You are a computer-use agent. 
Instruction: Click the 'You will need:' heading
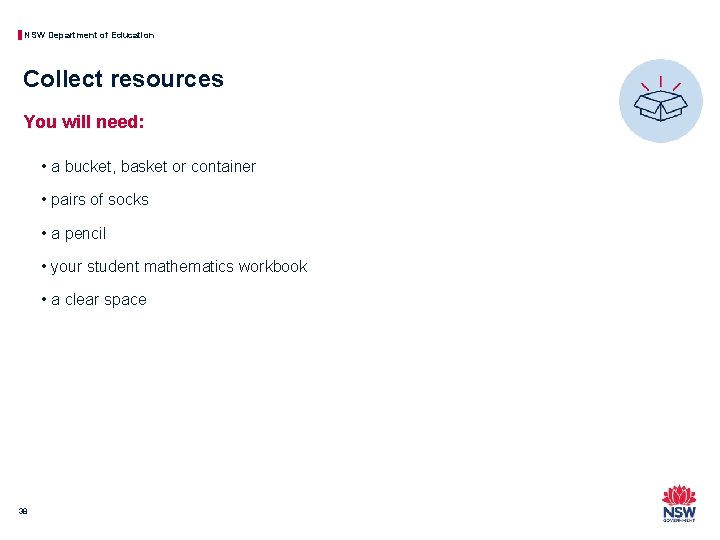click(84, 122)
